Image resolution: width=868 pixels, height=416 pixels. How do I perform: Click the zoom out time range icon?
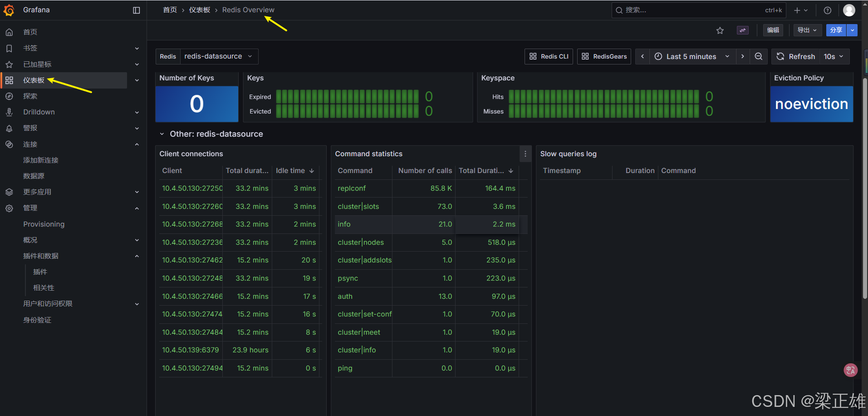coord(759,56)
